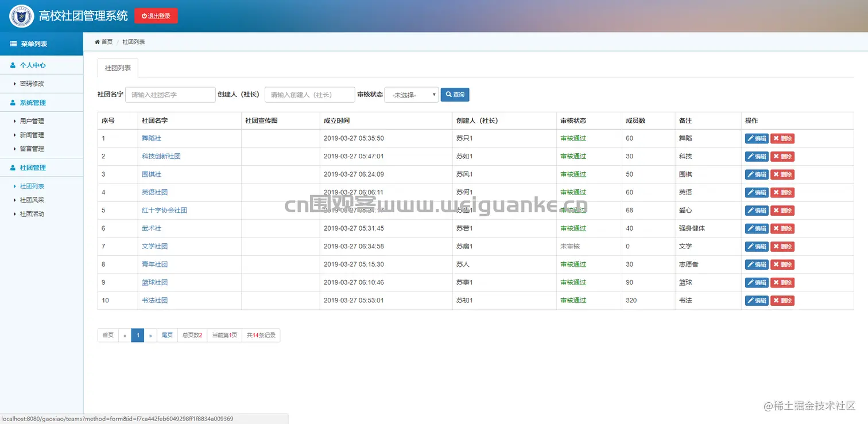The image size is (868, 424).
Task: Open the 舞蹈社 club link
Action: tap(152, 138)
